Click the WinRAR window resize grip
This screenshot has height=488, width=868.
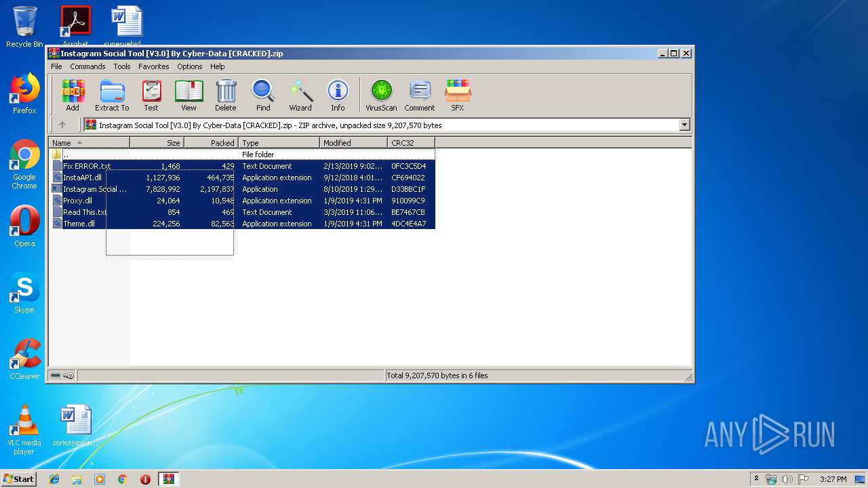(x=688, y=377)
